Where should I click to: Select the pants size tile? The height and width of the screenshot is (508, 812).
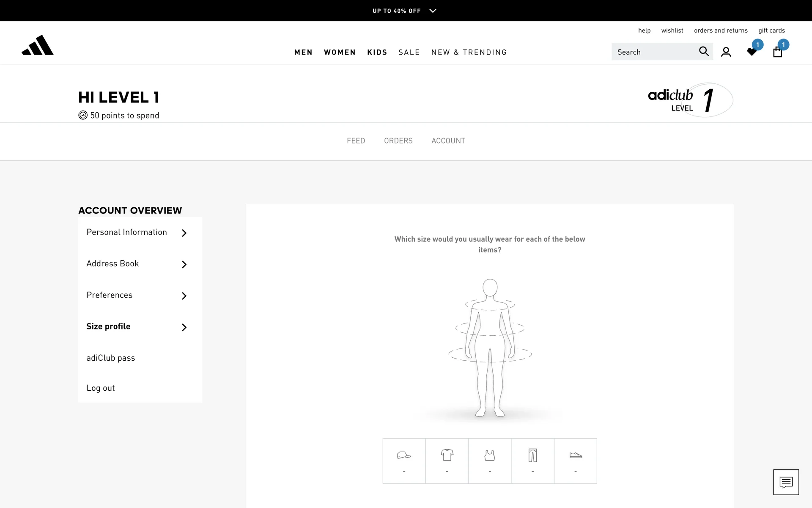click(x=532, y=461)
